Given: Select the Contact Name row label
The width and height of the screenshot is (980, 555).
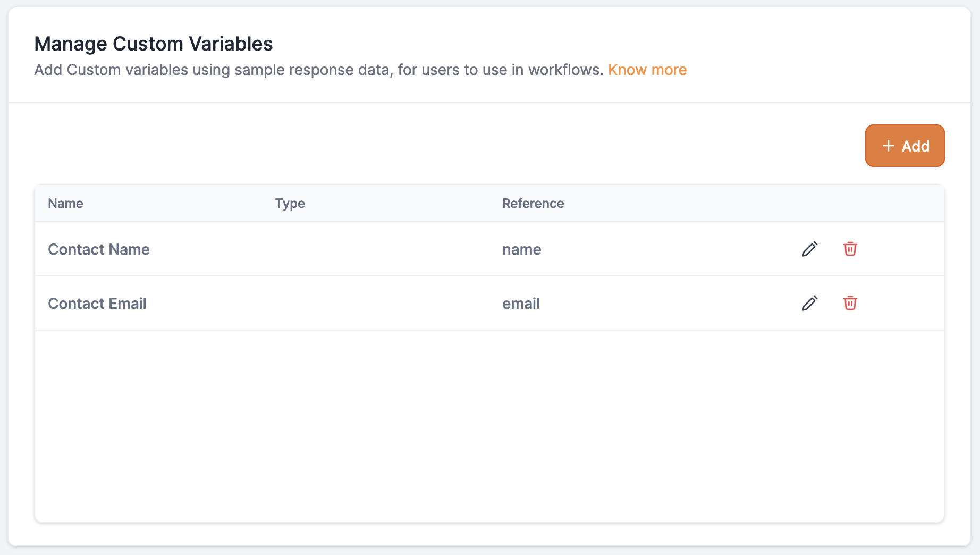Looking at the screenshot, I should tap(99, 249).
